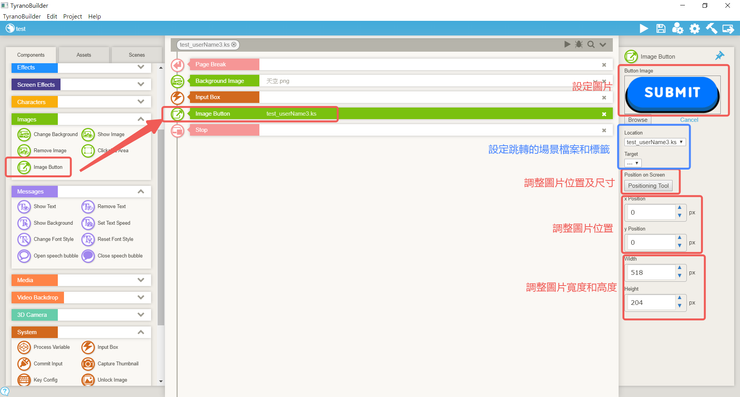The image size is (740, 397).
Task: Add a Remove Text component
Action: (x=103, y=207)
